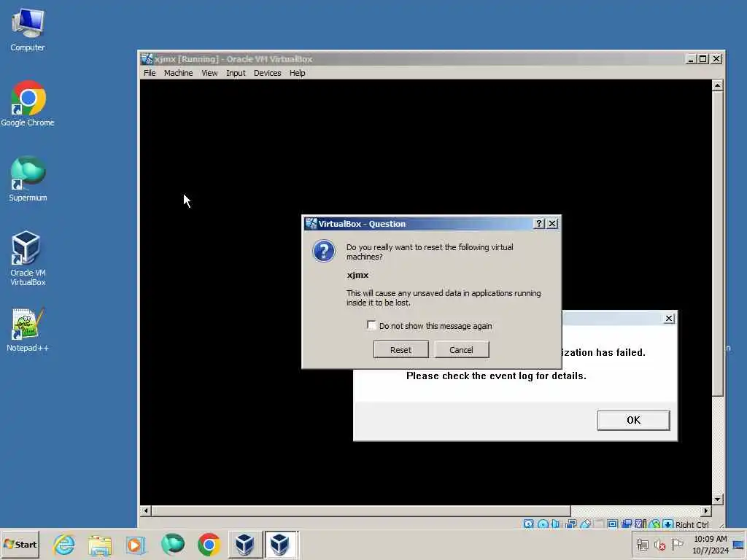This screenshot has width=747, height=560.
Task: Close the VirtualBox Question dialog
Action: point(552,223)
